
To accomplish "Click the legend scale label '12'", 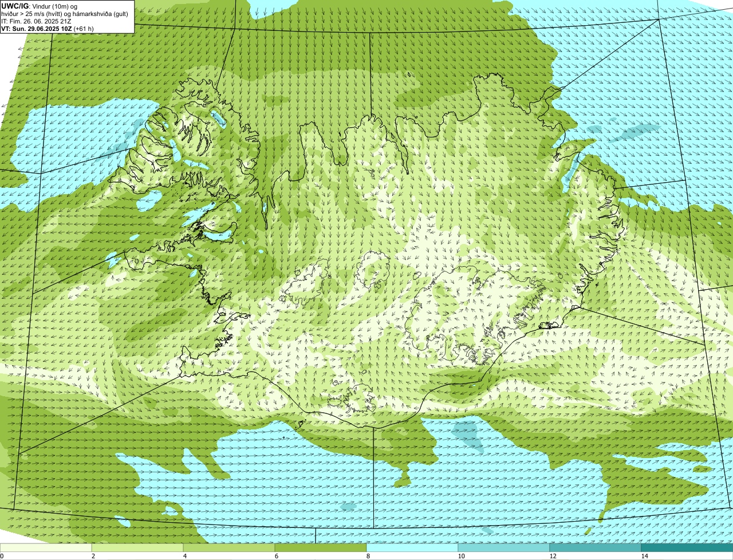I will point(553,556).
